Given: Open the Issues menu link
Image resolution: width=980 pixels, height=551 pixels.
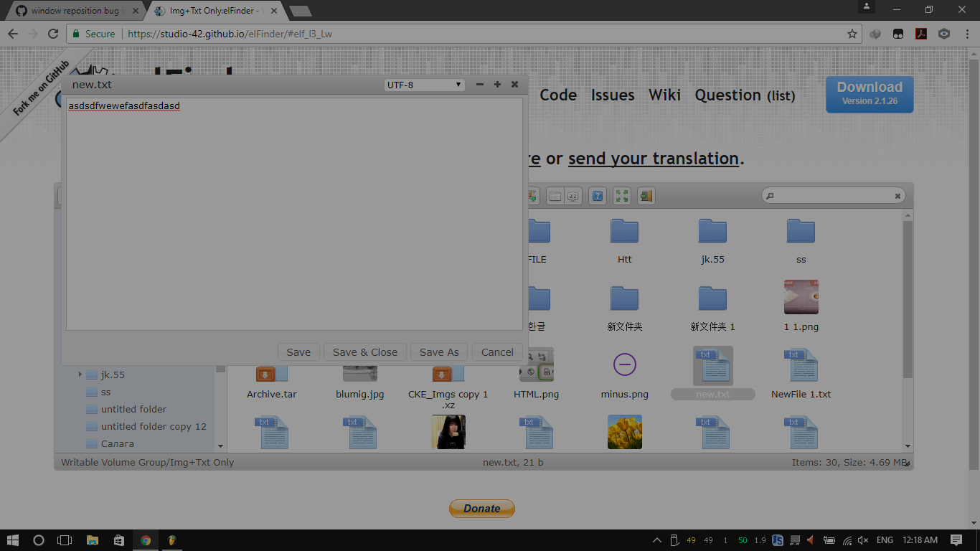Looking at the screenshot, I should tap(613, 95).
